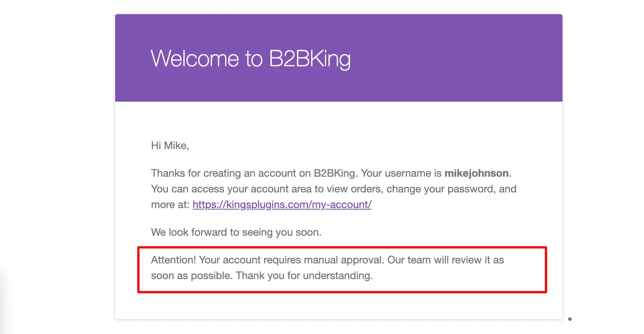The width and height of the screenshot is (644, 334).
Task: Click the 'Attention!' word in the notice
Action: 173,260
